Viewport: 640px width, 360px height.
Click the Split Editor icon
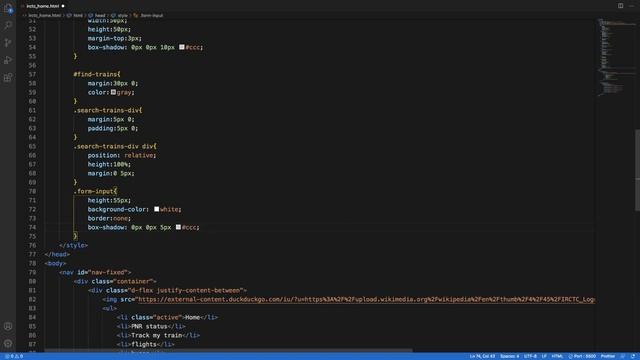pyautogui.click(x=620, y=6)
